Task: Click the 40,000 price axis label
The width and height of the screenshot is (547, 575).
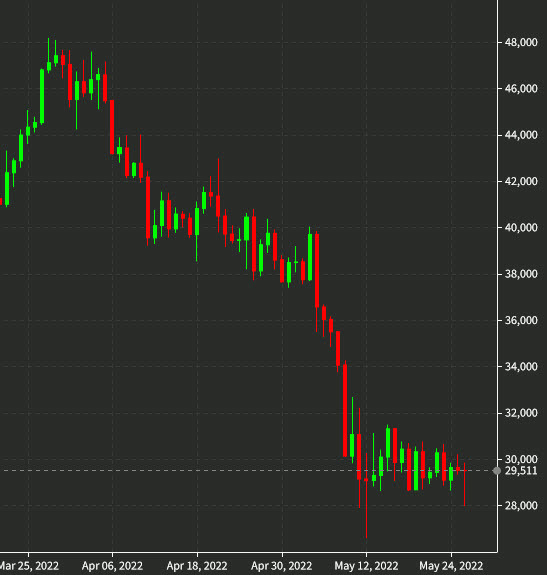Action: (x=521, y=228)
